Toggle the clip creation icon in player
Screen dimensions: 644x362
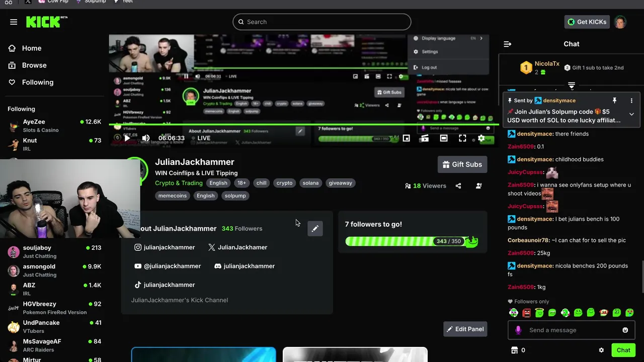425,138
